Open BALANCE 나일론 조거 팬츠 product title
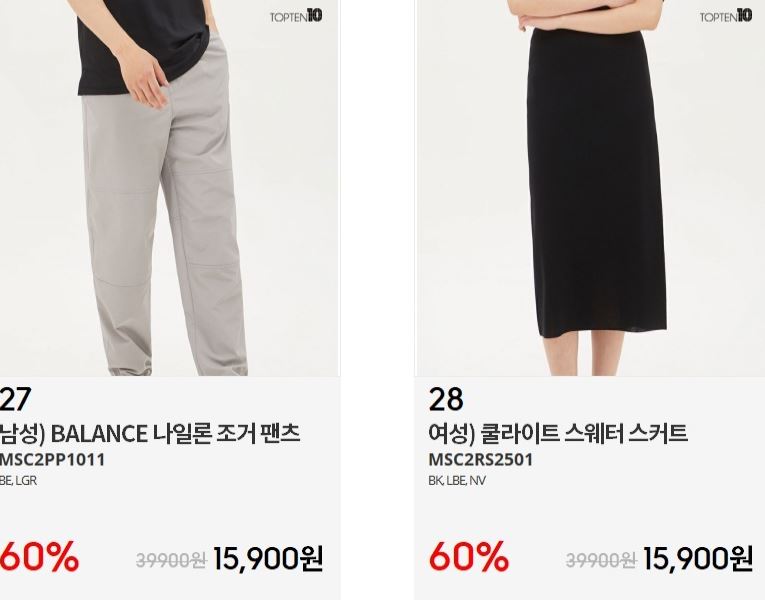Viewport: 765px width, 600px height. tap(149, 434)
